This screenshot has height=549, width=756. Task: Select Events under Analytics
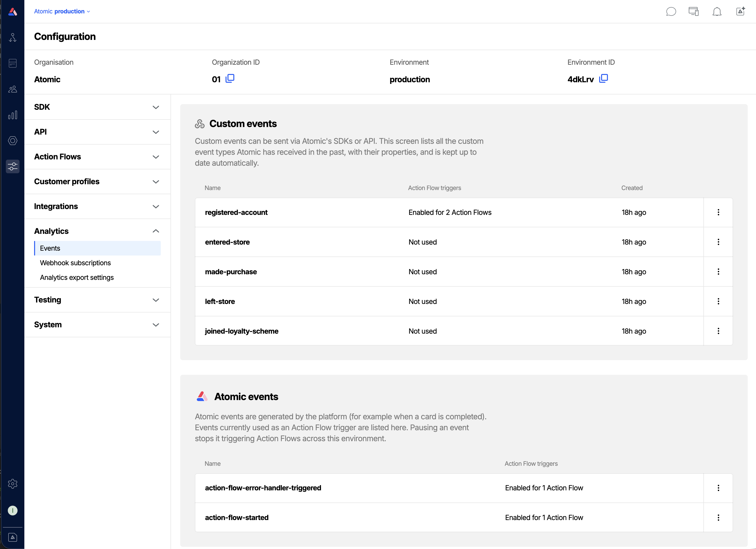click(x=97, y=248)
